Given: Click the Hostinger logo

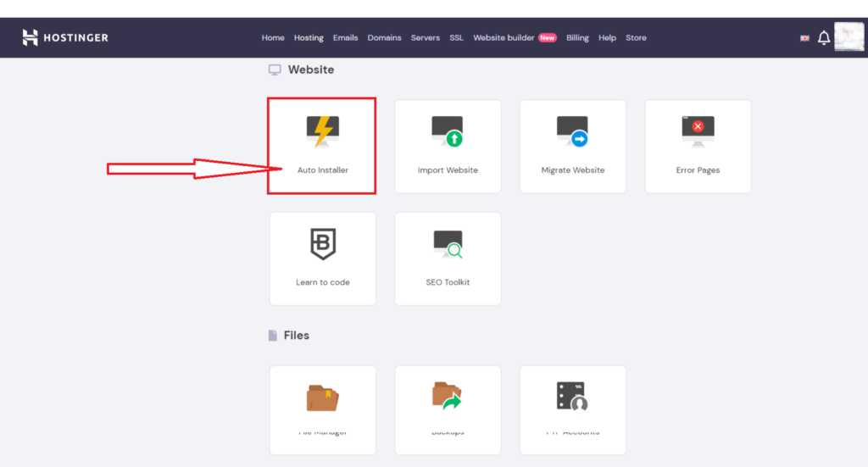Looking at the screenshot, I should (65, 37).
